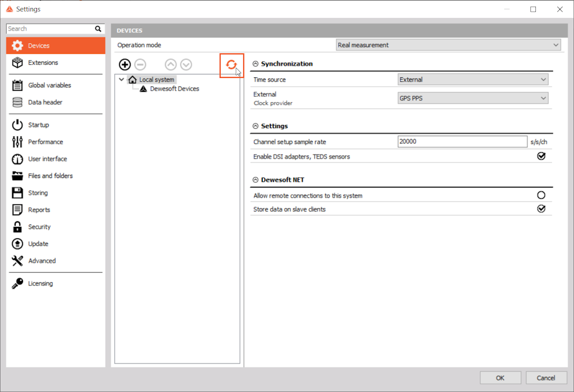Click the Dewesoft Devices triangle icon
Image resolution: width=574 pixels, height=392 pixels.
coord(143,89)
